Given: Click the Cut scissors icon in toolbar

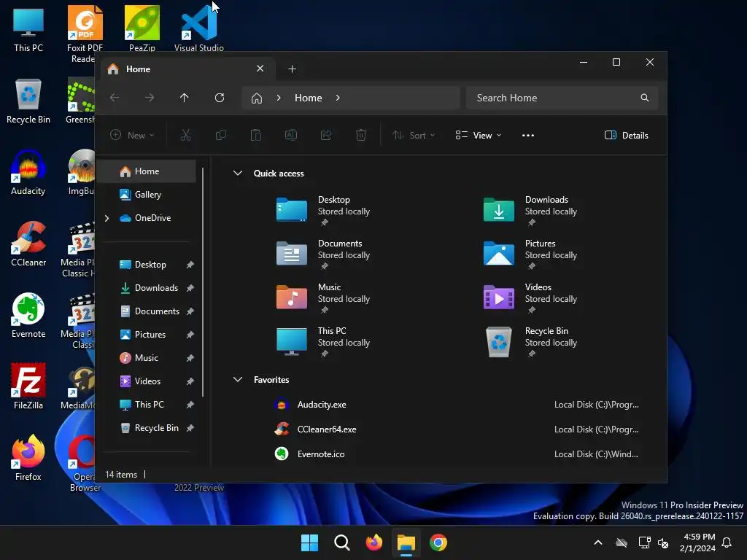Looking at the screenshot, I should click(186, 135).
